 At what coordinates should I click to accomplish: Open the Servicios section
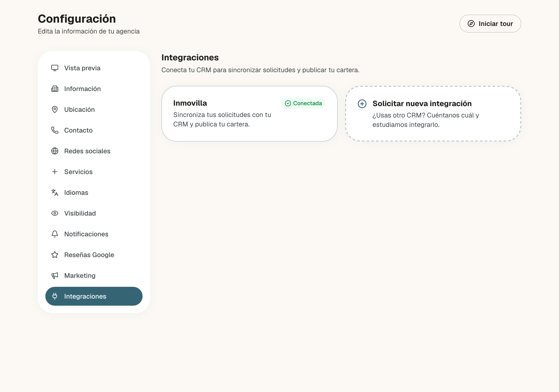click(94, 172)
